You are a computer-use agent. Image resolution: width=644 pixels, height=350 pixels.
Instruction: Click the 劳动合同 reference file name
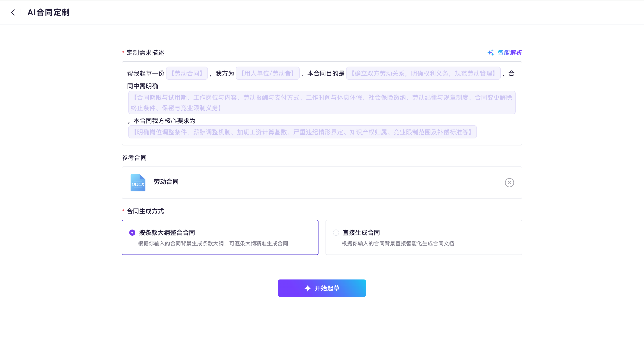tap(166, 182)
